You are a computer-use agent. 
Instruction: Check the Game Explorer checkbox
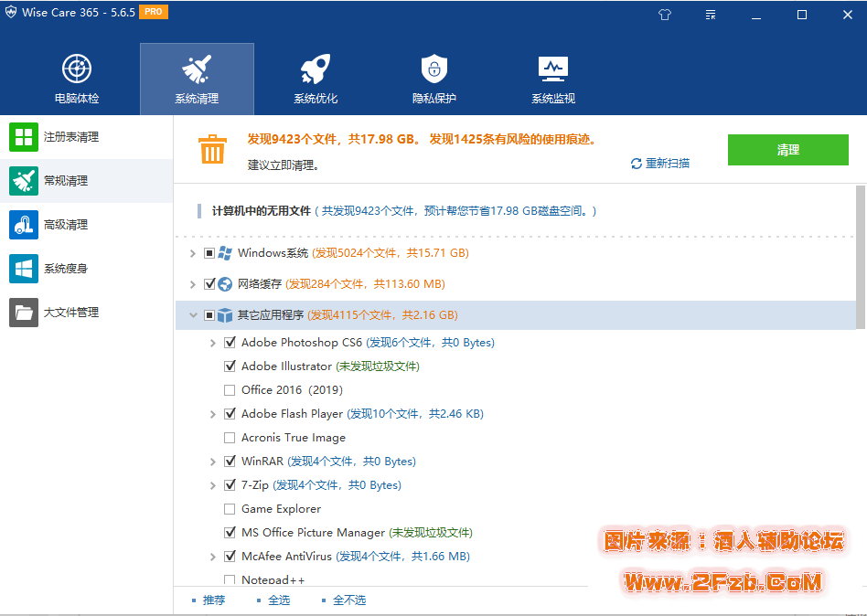pyautogui.click(x=230, y=509)
